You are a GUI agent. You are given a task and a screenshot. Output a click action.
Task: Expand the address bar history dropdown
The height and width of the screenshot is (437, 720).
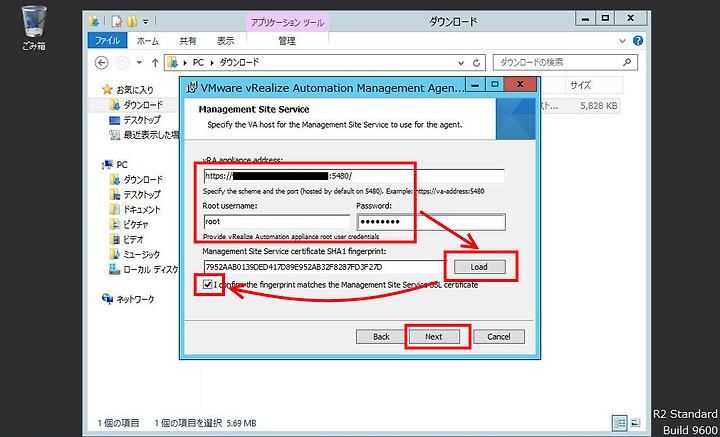(461, 62)
